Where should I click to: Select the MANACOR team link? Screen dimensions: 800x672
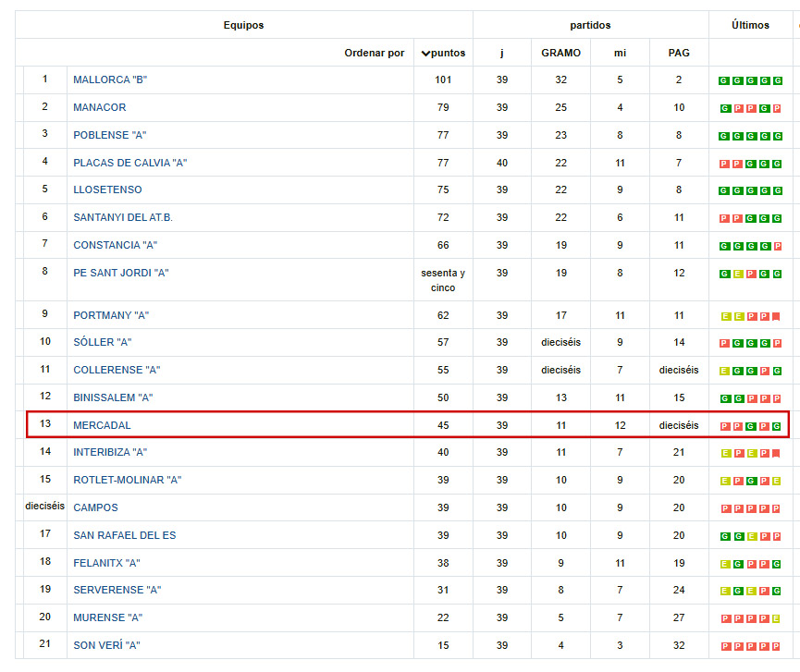point(100,107)
